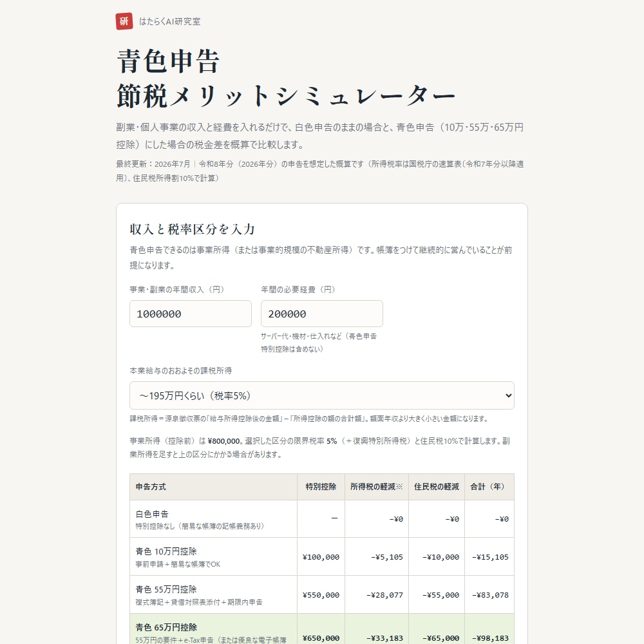
Task: Click the 所得税の軽減※ column header
Action: [377, 487]
